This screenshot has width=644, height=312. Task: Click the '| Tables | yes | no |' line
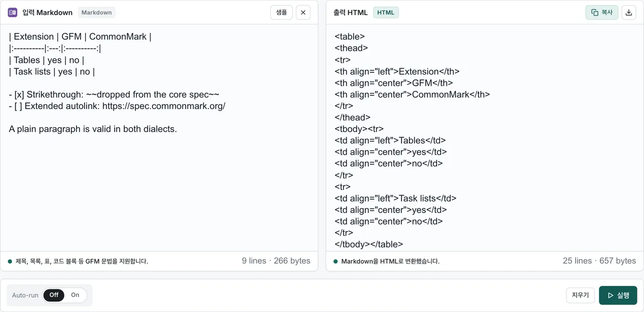point(46,60)
